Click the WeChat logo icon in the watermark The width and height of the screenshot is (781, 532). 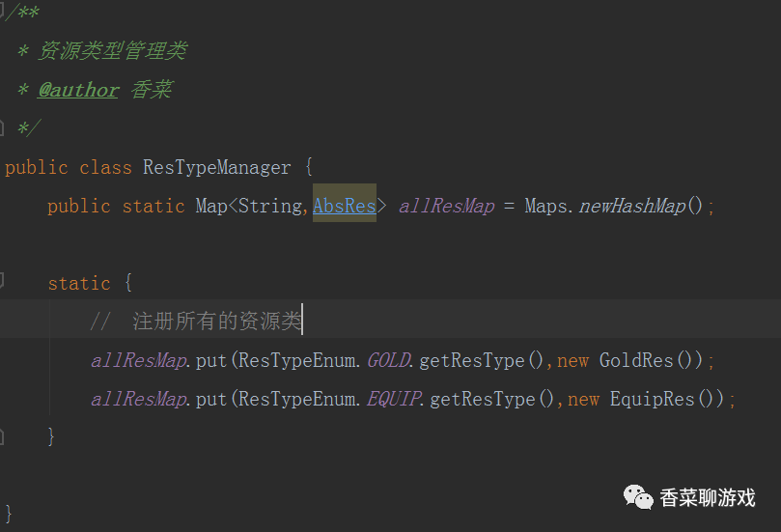tap(638, 497)
